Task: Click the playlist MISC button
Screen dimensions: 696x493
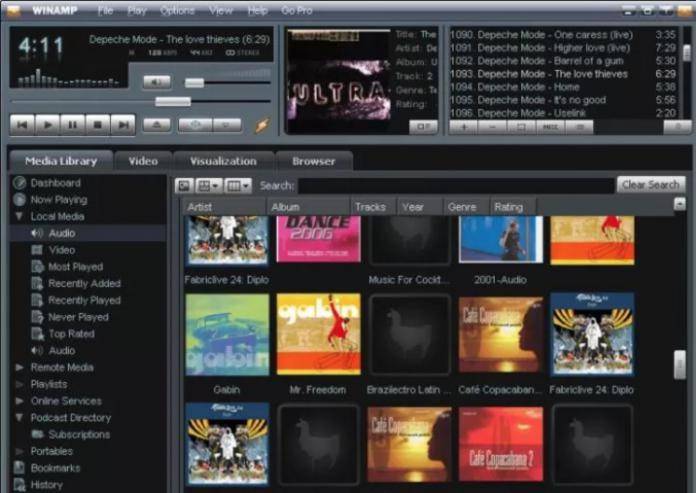Action: click(550, 127)
